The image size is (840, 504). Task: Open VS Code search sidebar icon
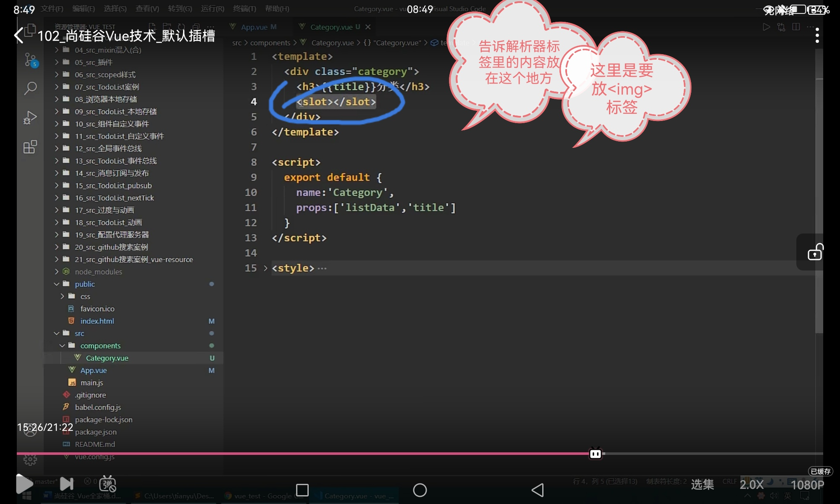(30, 88)
